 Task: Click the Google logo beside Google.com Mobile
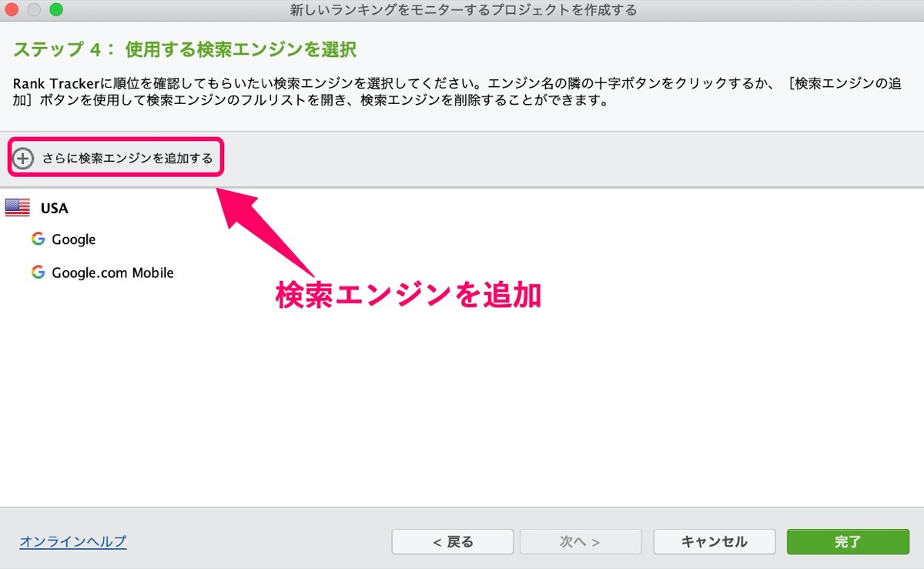click(x=38, y=273)
